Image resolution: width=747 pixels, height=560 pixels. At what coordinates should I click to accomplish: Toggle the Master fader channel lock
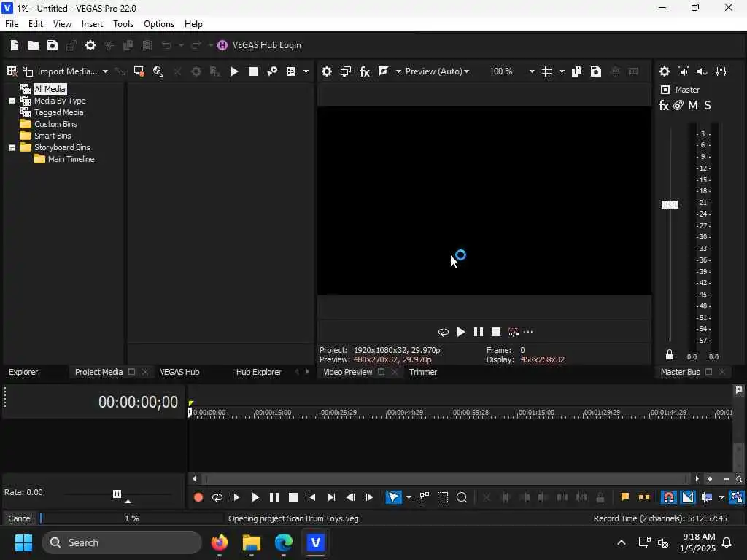pos(670,355)
